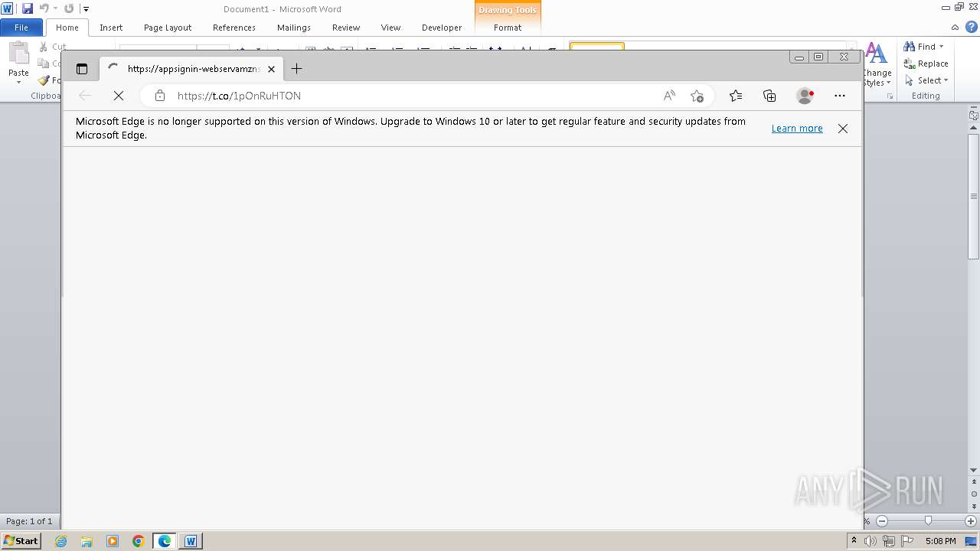This screenshot has width=980, height=551.
Task: Dismiss the Edge unsupported Windows banner
Action: tap(843, 129)
